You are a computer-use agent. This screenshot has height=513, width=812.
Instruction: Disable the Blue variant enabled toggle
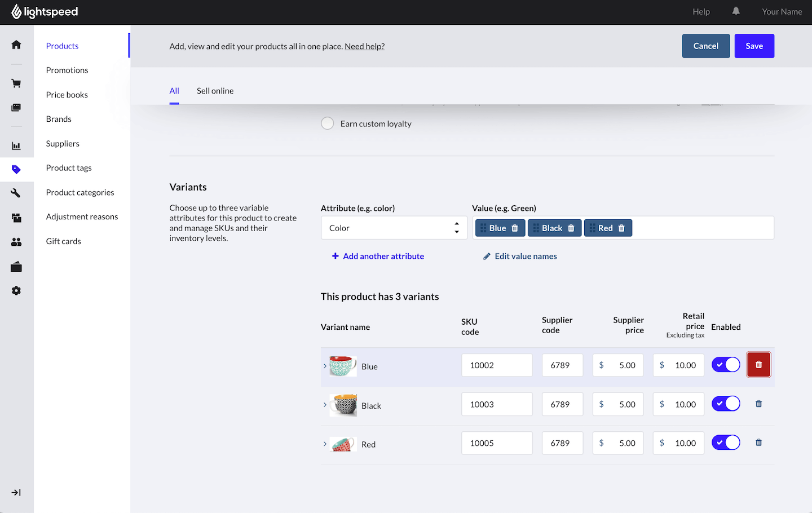pyautogui.click(x=726, y=365)
